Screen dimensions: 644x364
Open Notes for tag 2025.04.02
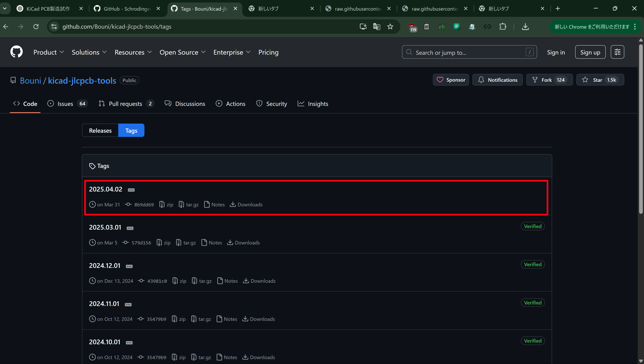coord(214,205)
